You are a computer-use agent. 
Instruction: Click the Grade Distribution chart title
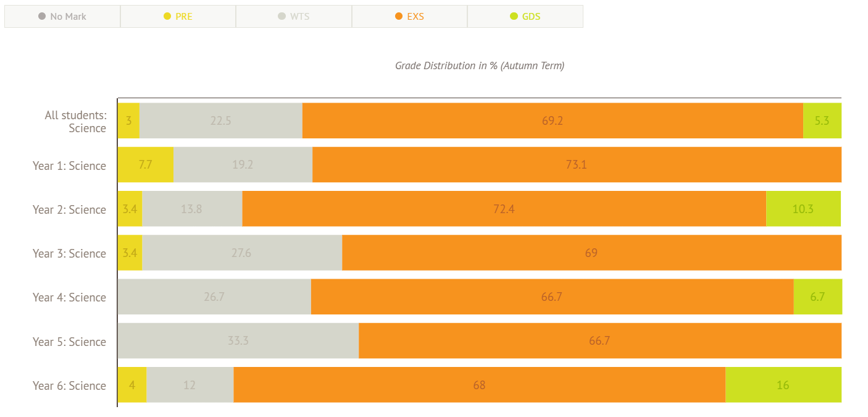(x=480, y=65)
